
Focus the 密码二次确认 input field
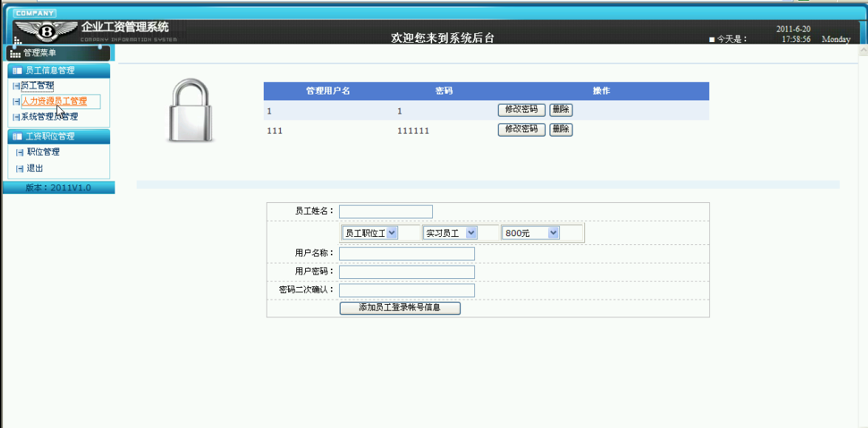click(x=407, y=290)
